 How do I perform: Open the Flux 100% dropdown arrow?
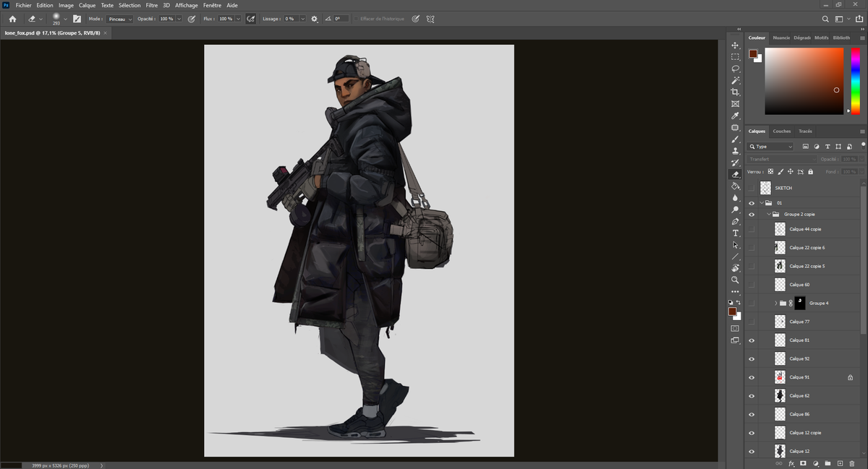click(x=238, y=19)
